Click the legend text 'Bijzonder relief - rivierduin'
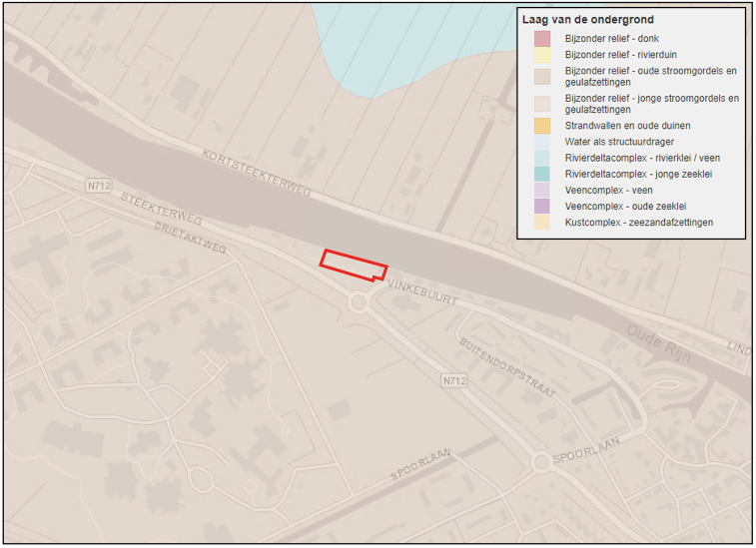Image resolution: width=756 pixels, height=548 pixels. click(x=621, y=55)
